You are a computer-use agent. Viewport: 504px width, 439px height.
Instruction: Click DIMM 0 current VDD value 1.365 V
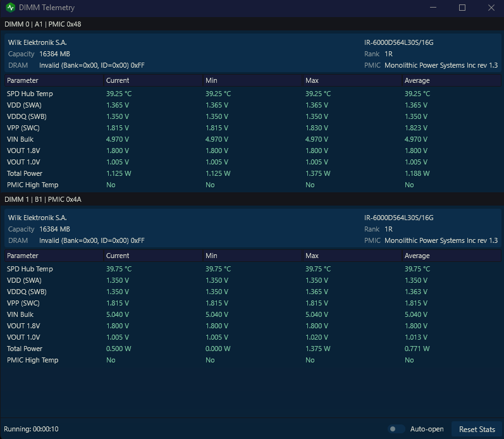tap(118, 105)
